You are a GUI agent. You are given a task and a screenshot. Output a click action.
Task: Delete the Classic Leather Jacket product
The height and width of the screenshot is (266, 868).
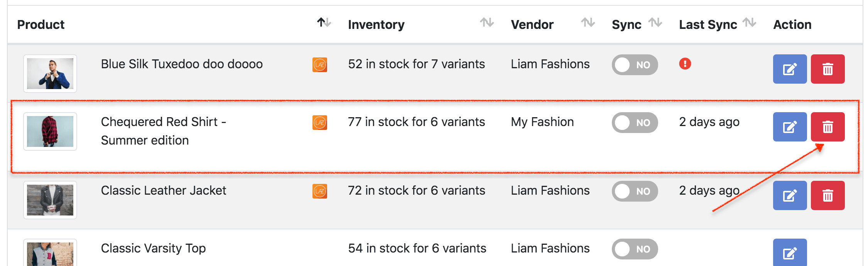click(827, 195)
